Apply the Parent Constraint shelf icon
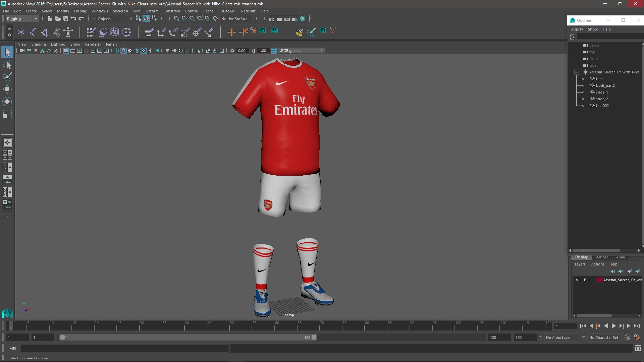 coord(149,32)
